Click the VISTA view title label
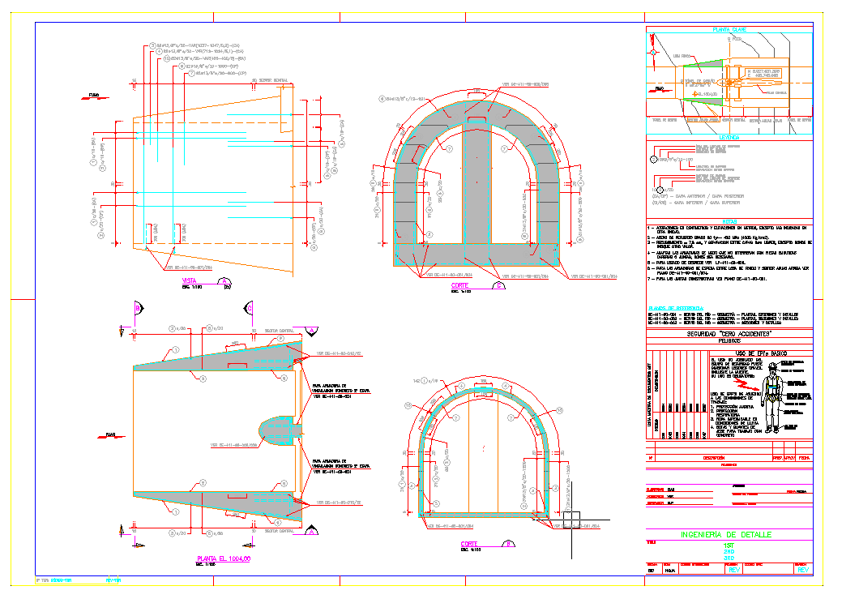 pos(190,280)
